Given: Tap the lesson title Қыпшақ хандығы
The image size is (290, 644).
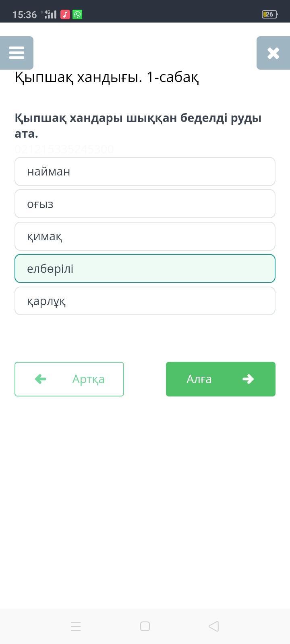Looking at the screenshot, I should pyautogui.click(x=106, y=77).
